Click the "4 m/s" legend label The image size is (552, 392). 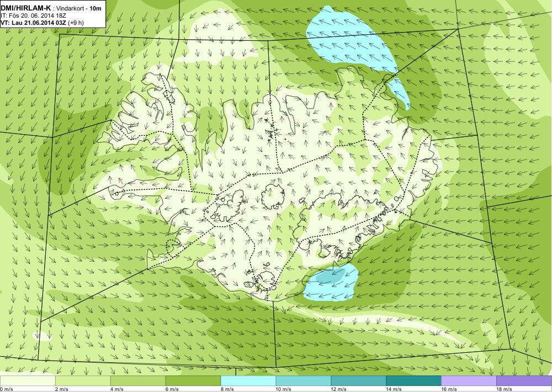click(x=117, y=389)
